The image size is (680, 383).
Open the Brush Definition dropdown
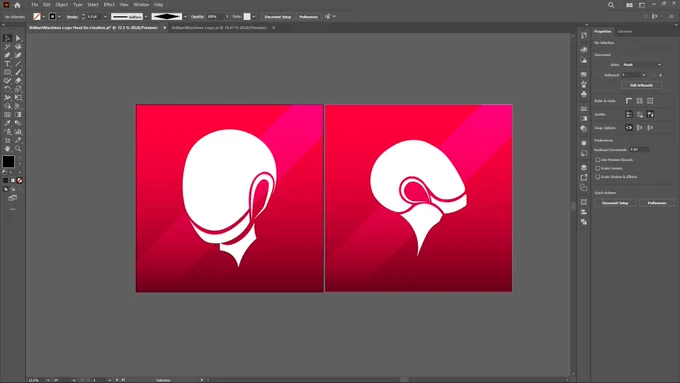tap(185, 16)
